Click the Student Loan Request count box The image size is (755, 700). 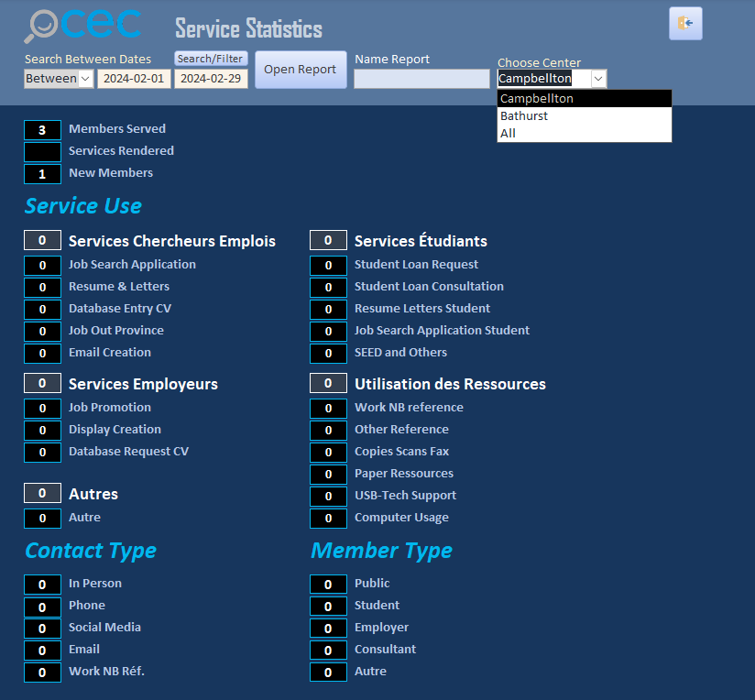click(328, 266)
